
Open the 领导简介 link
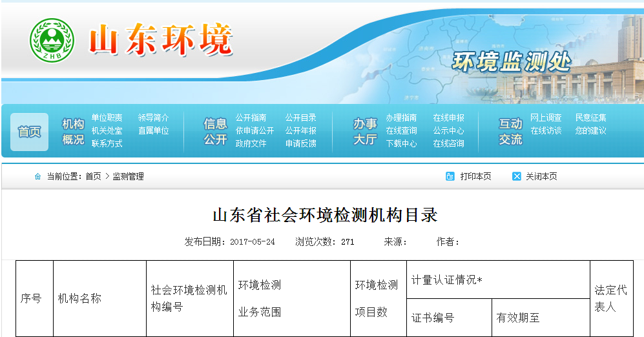point(153,117)
